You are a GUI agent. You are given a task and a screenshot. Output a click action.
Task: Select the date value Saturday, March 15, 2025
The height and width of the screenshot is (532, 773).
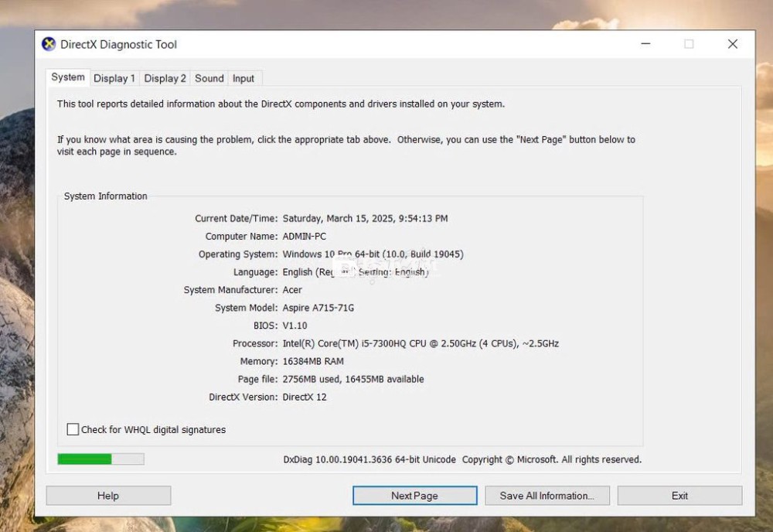[366, 218]
